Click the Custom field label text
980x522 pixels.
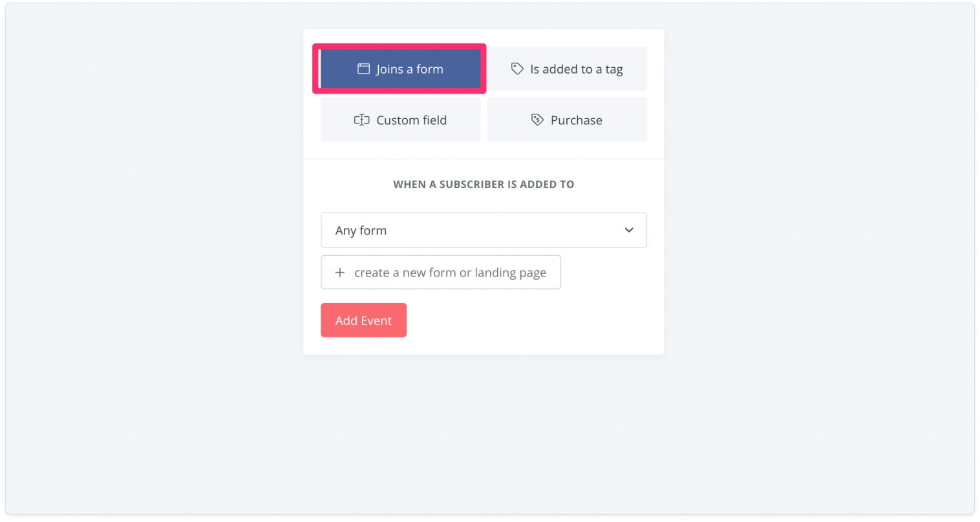(x=411, y=120)
